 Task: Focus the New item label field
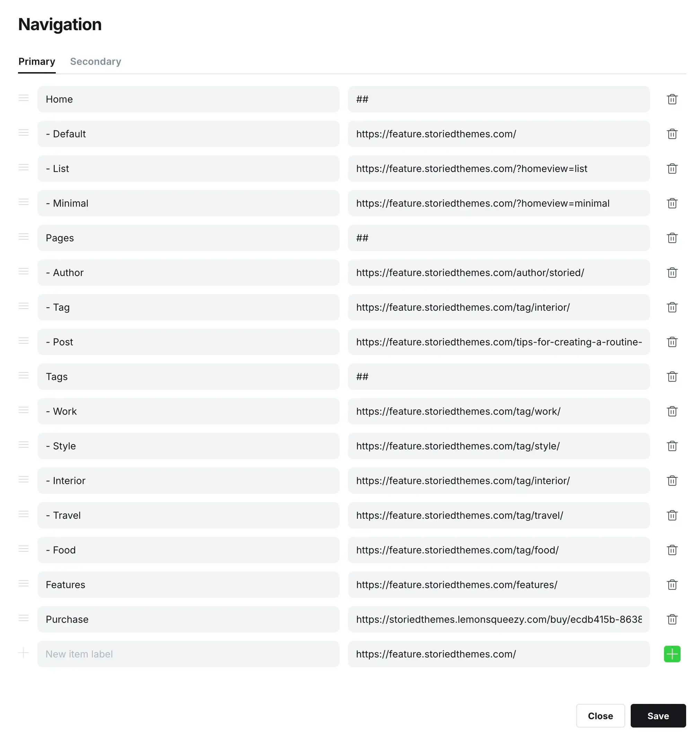(189, 654)
